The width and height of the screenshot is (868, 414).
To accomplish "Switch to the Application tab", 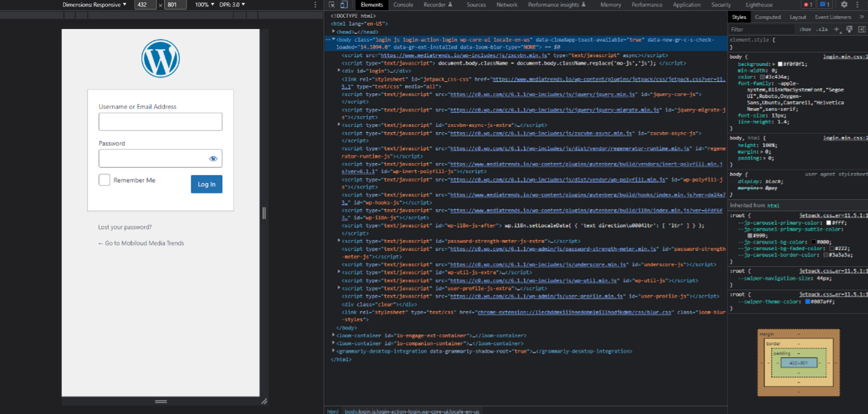I will pyautogui.click(x=687, y=5).
